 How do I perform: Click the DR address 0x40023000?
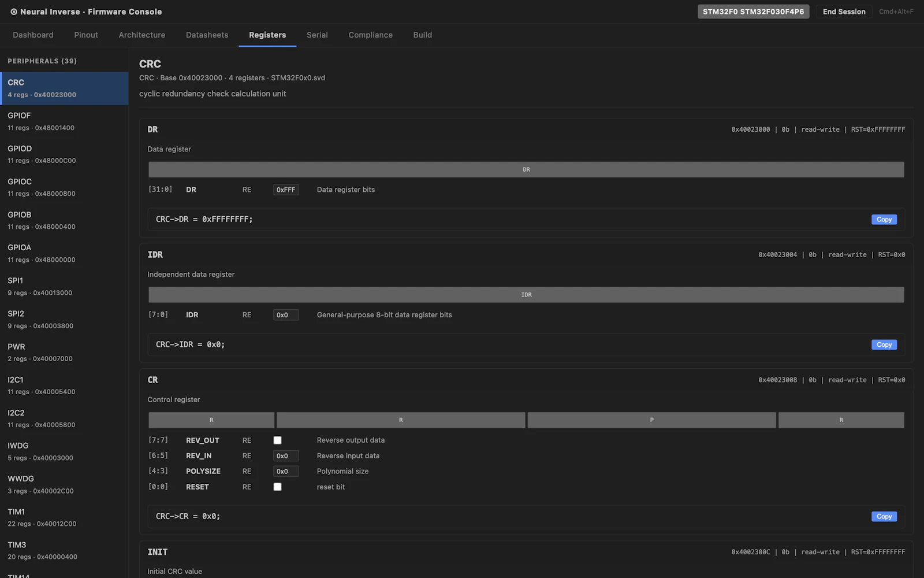coord(751,129)
